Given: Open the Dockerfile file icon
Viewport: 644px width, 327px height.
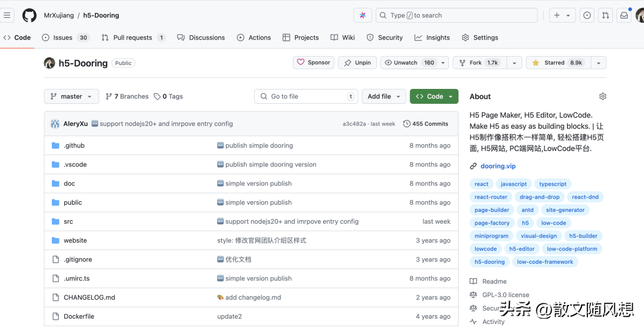Looking at the screenshot, I should click(x=55, y=316).
